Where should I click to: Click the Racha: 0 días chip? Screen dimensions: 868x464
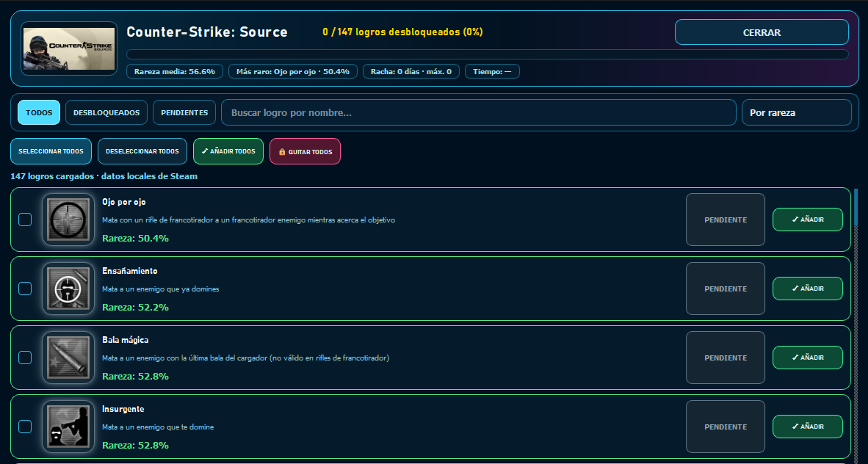pyautogui.click(x=411, y=71)
